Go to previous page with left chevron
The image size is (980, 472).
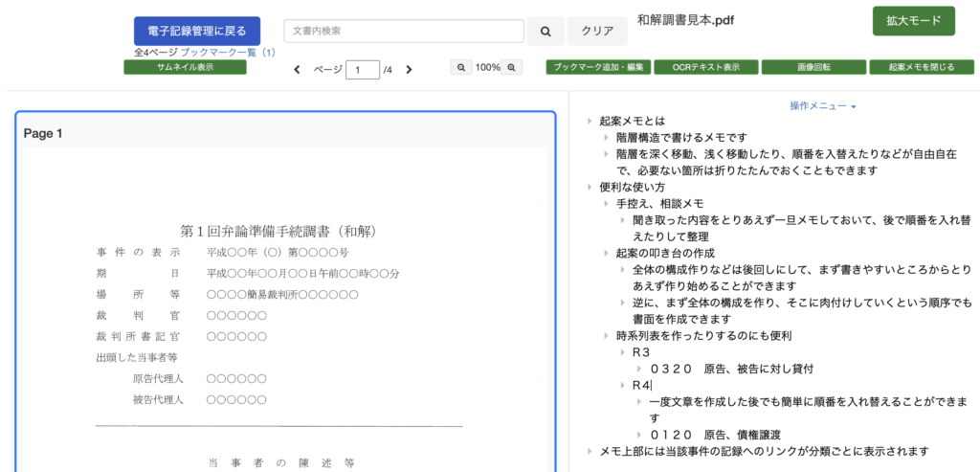[x=297, y=70]
